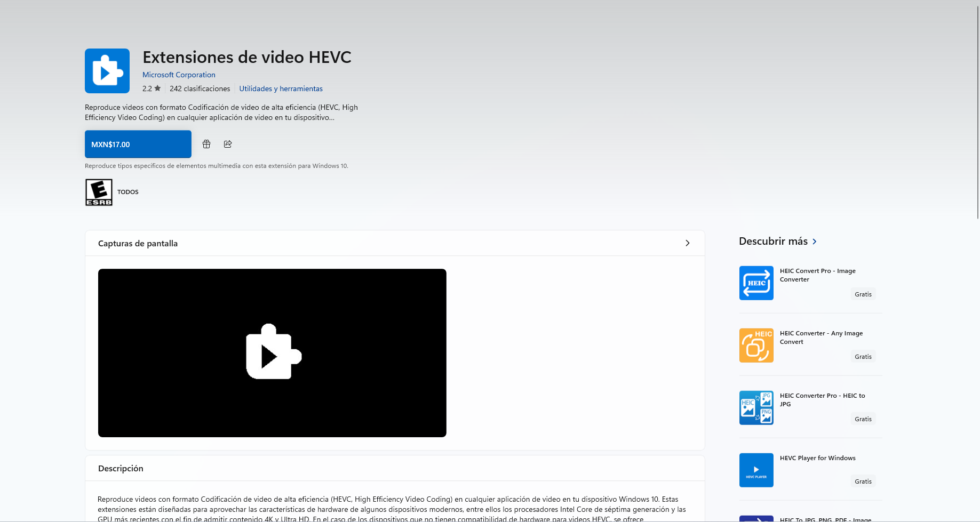This screenshot has width=980, height=522.
Task: Open the black screenshot thumbnail
Action: (272, 353)
